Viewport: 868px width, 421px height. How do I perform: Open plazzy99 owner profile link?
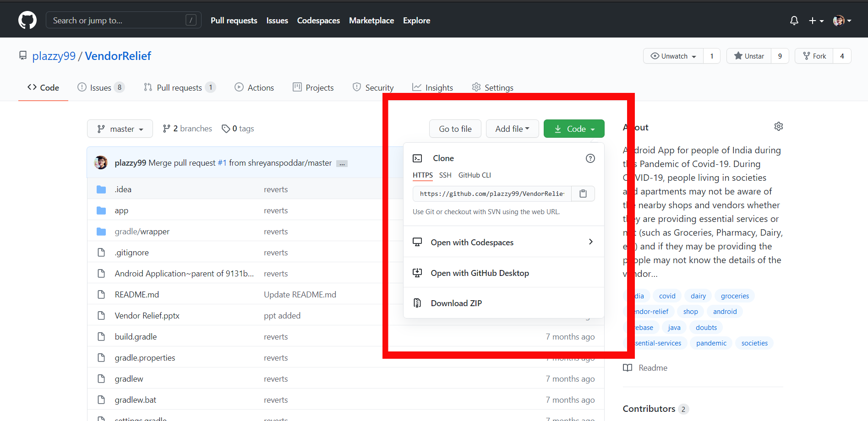point(54,56)
